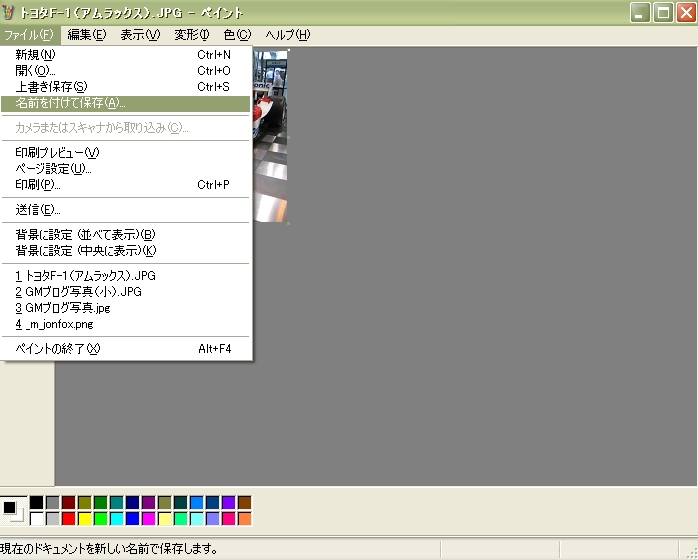The height and width of the screenshot is (560, 698).
Task: Open the 編集 (Edit) menu
Action: [86, 35]
